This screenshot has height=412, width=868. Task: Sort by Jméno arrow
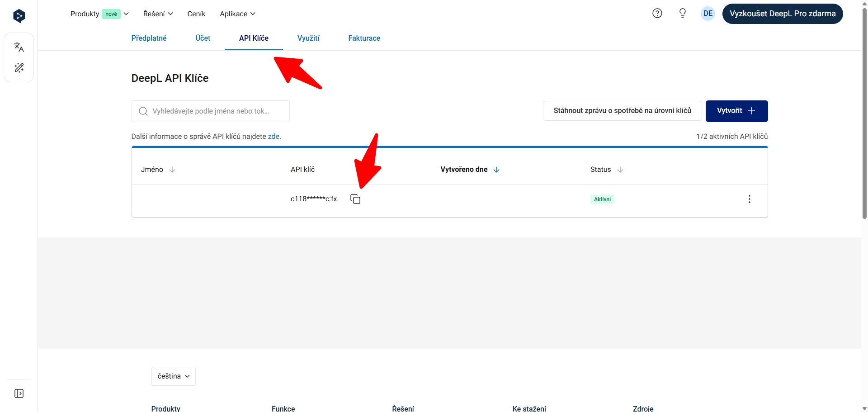[x=172, y=170]
